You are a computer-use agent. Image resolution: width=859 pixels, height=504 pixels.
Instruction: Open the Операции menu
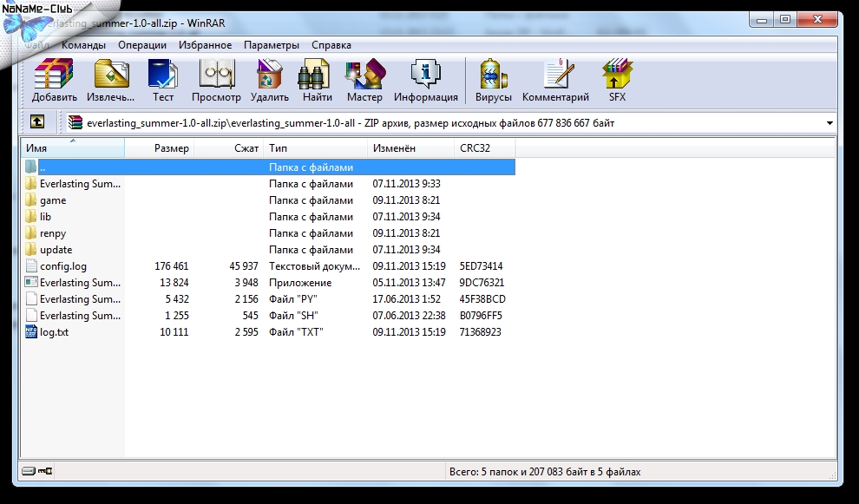click(x=142, y=45)
